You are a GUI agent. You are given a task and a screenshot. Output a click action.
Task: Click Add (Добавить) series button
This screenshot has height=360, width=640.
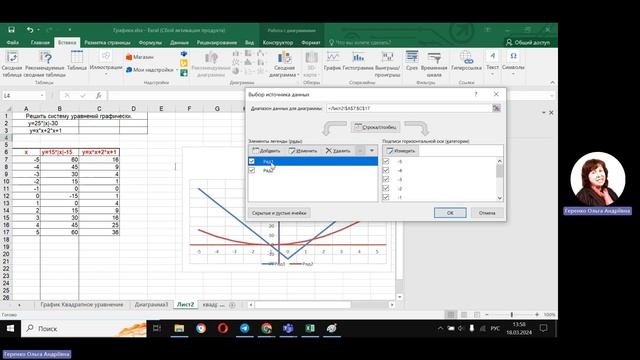coord(266,151)
